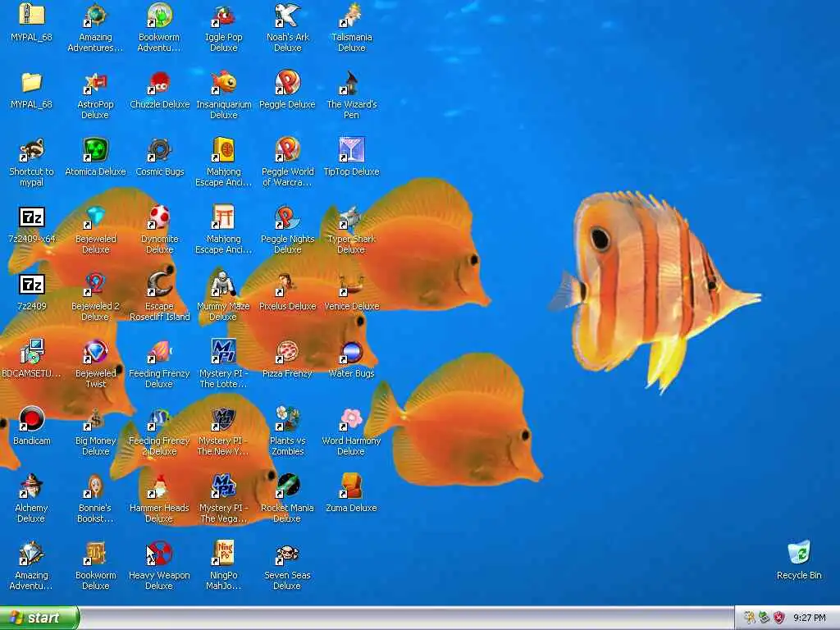Click the Safely Remove Hardware tray icon
Viewport: 840px width, 630px height.
[764, 619]
